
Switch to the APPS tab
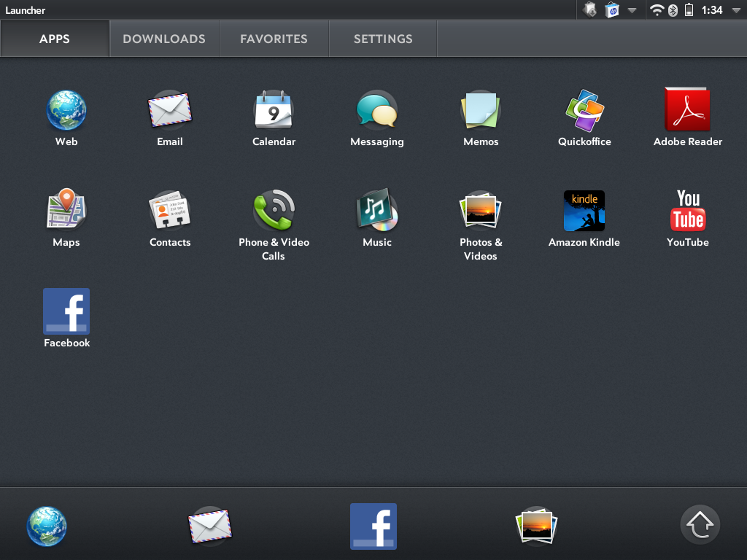tap(54, 39)
